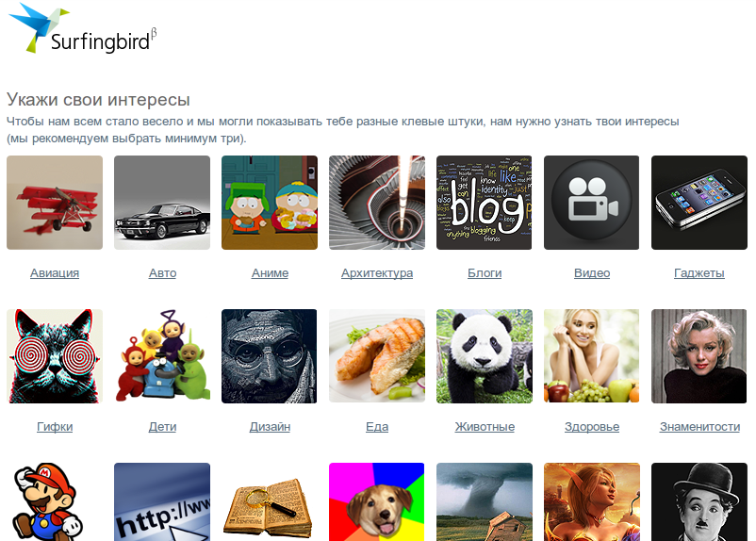756x541 pixels.
Task: Open the Дизайн link
Action: click(270, 427)
